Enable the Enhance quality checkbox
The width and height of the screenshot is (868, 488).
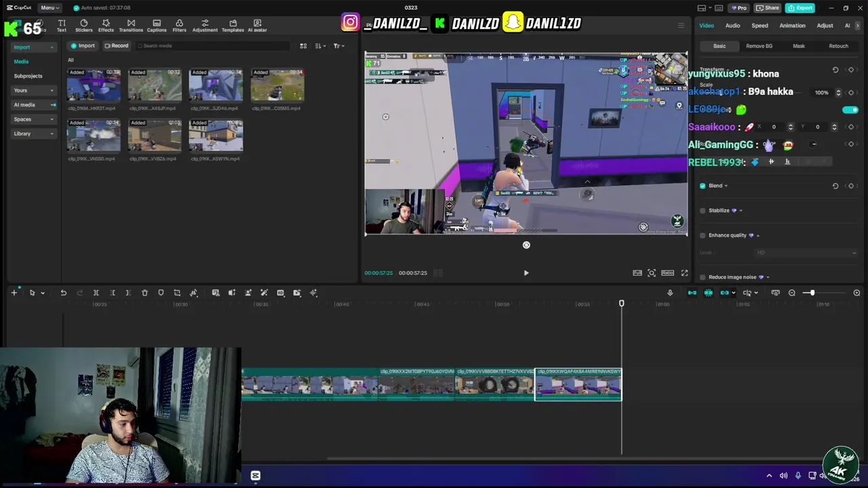coord(703,235)
